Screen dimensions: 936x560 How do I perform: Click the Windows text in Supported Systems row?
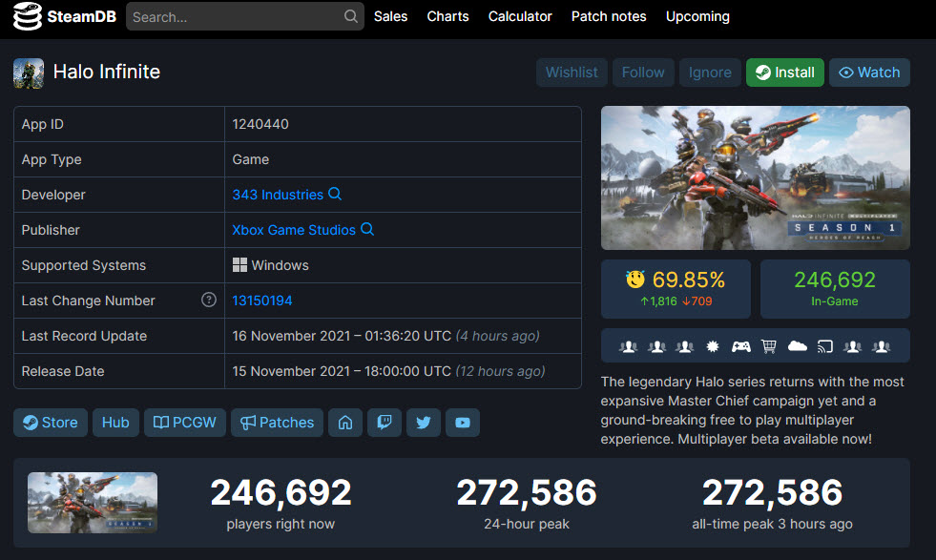click(x=280, y=265)
